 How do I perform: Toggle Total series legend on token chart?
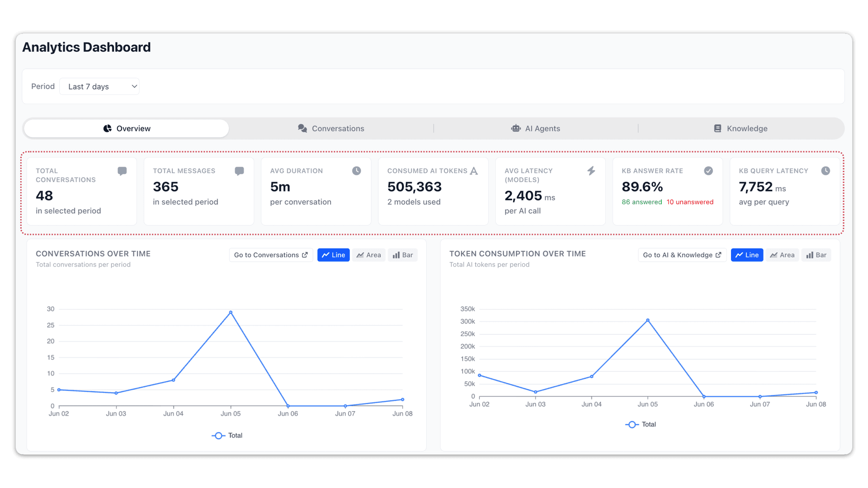coord(641,424)
